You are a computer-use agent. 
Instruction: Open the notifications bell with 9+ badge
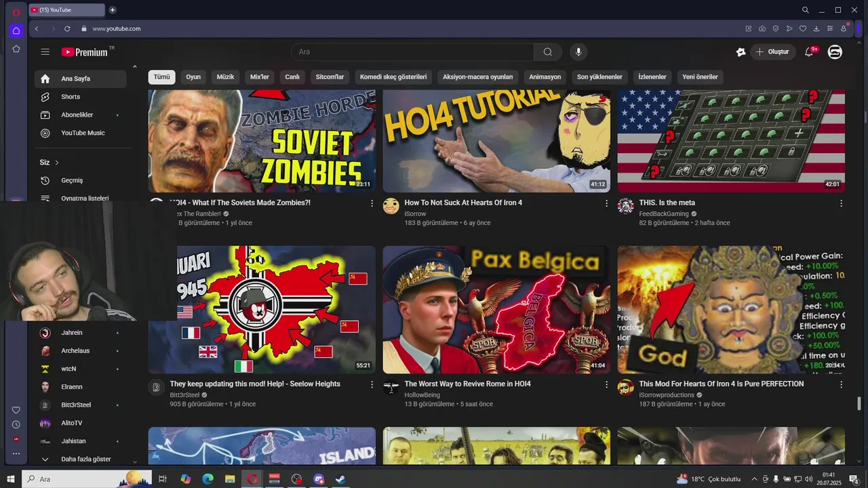(x=809, y=52)
